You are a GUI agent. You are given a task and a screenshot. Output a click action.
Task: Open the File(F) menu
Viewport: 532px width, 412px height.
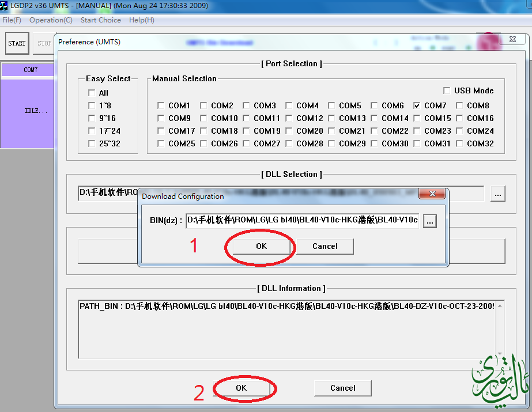12,20
